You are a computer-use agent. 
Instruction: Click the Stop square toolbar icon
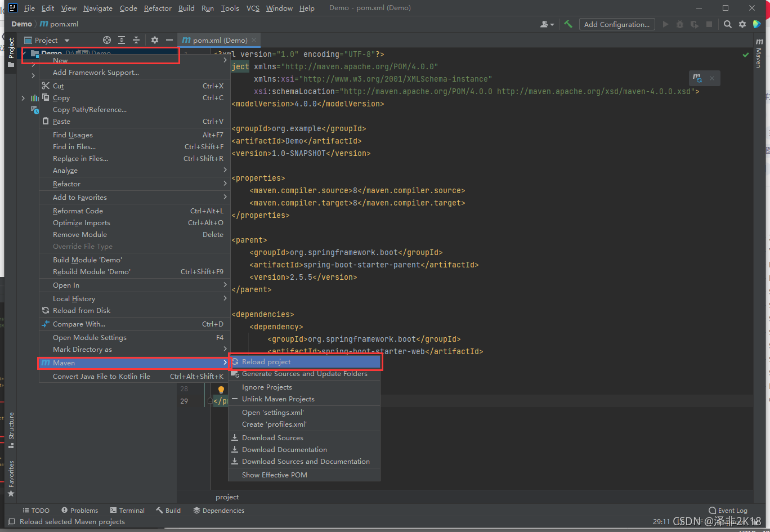[709, 24]
